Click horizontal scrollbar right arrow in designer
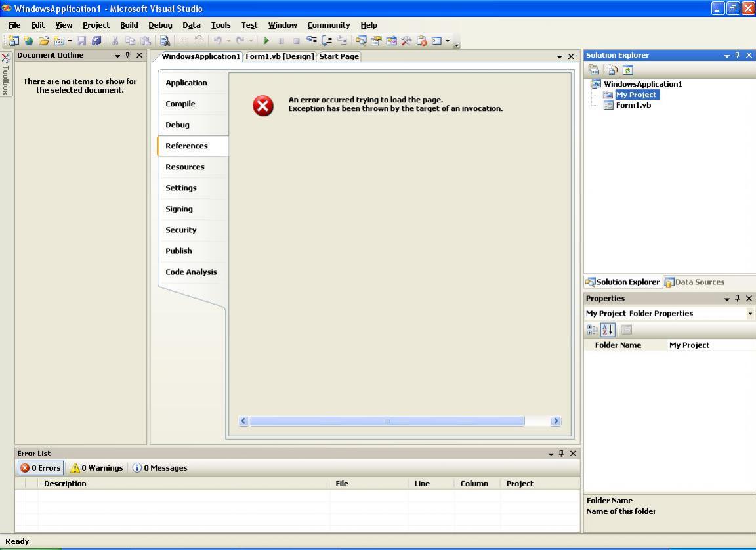Screen dimensions: 756x550 (x=556, y=421)
